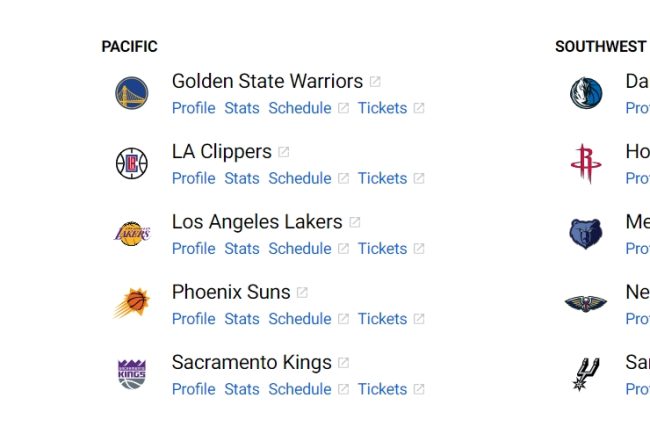
Task: Click the Dallas Mavericks logo
Action: 586,93
